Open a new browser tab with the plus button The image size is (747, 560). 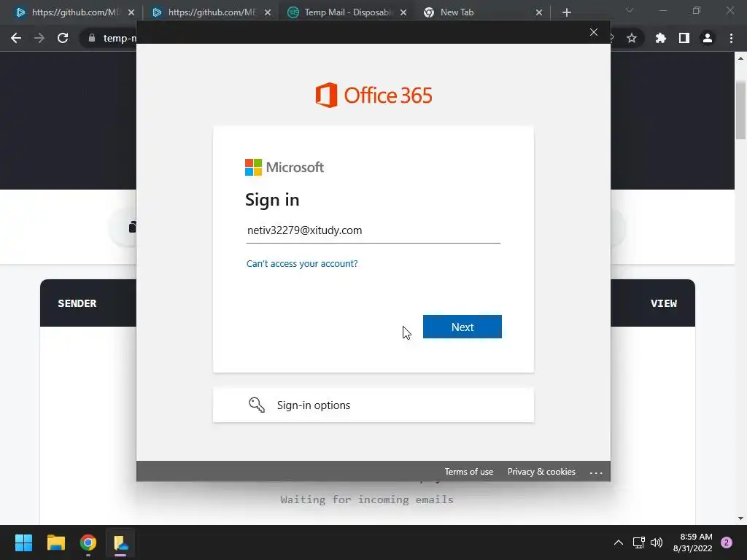click(566, 12)
